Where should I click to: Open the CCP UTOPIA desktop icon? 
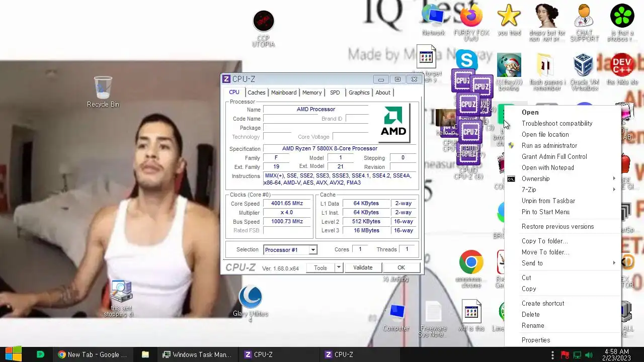(263, 28)
